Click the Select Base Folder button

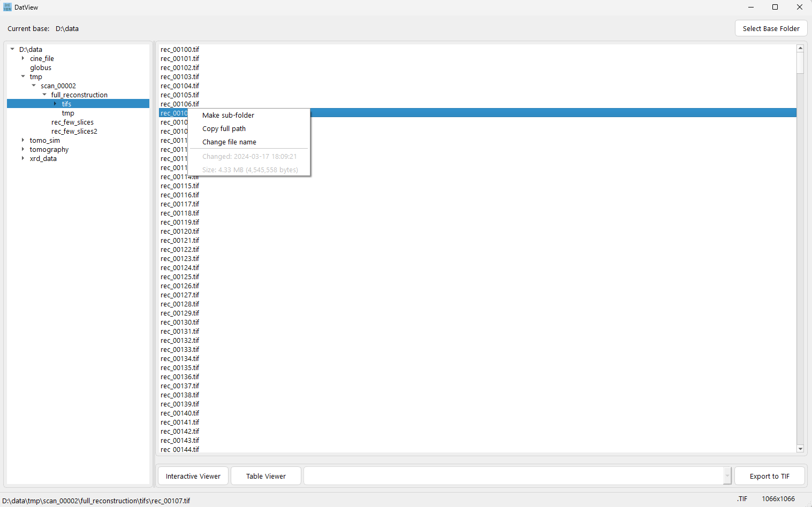click(771, 28)
